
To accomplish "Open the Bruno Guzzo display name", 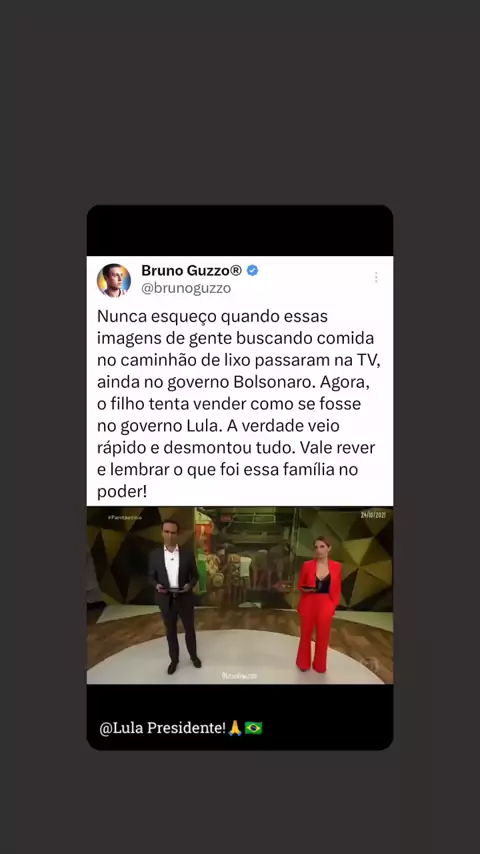I will coord(185,270).
